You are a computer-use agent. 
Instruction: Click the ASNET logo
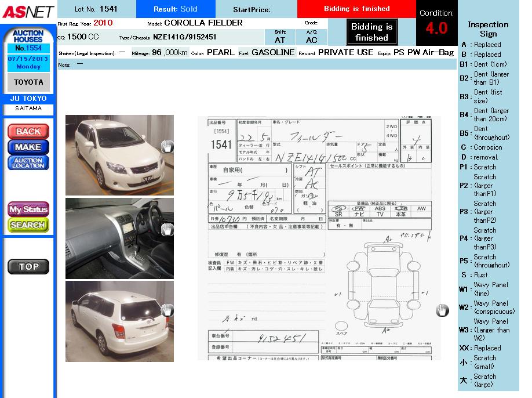pyautogui.click(x=28, y=11)
